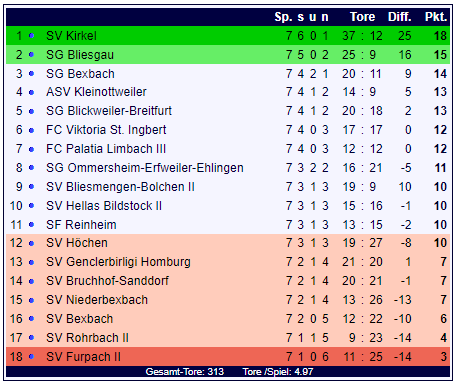Click the blue dot next to SF Reinheim
457x383 pixels.
(x=31, y=225)
